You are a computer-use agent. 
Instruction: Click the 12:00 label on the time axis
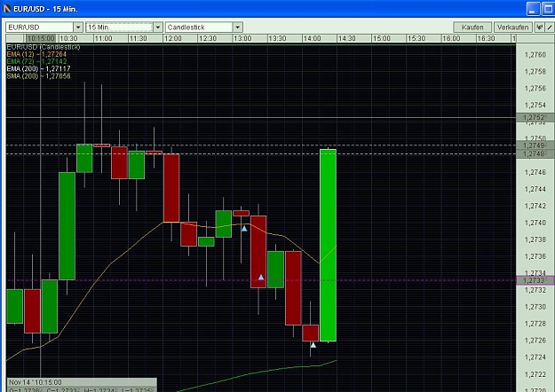173,38
